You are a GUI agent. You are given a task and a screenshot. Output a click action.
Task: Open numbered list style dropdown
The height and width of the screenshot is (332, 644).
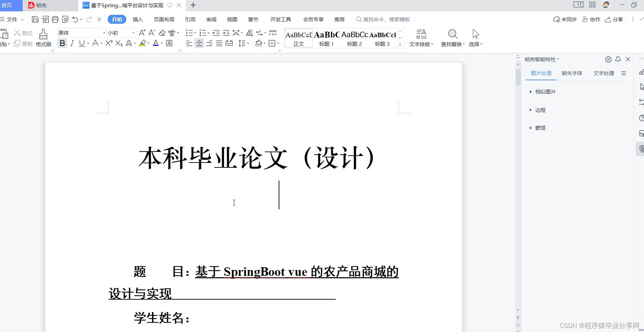click(x=208, y=33)
